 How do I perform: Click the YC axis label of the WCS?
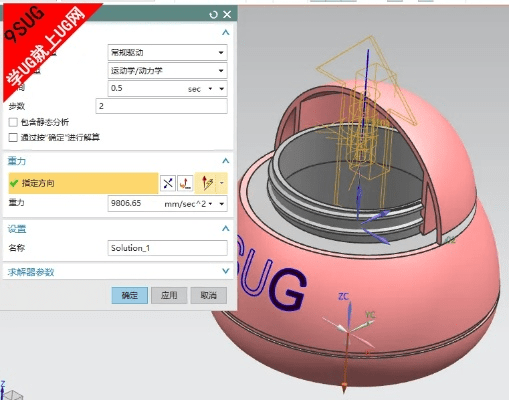370,315
